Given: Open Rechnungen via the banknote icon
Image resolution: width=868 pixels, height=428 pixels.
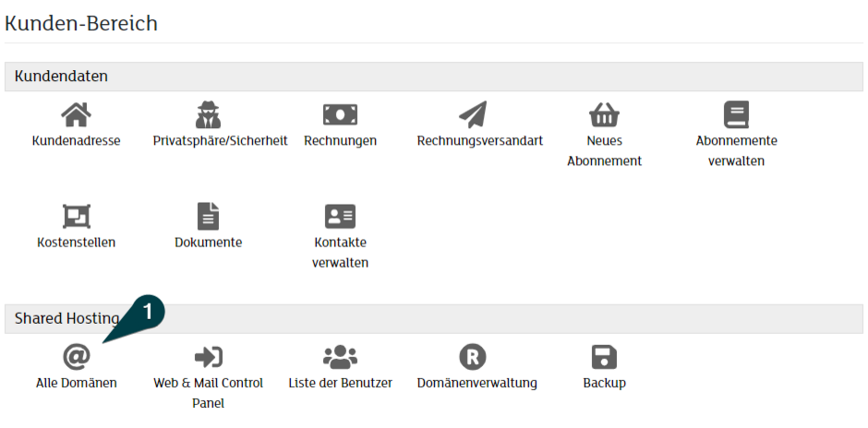Looking at the screenshot, I should (340, 115).
